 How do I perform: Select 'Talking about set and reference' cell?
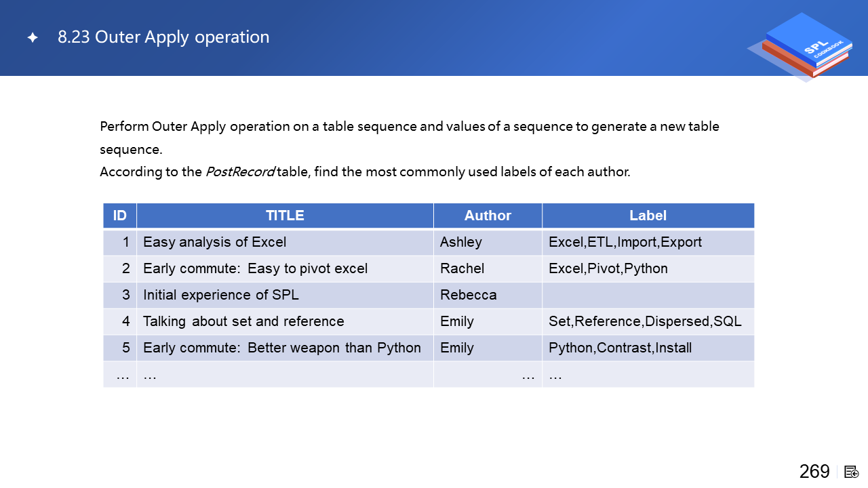[x=243, y=321]
